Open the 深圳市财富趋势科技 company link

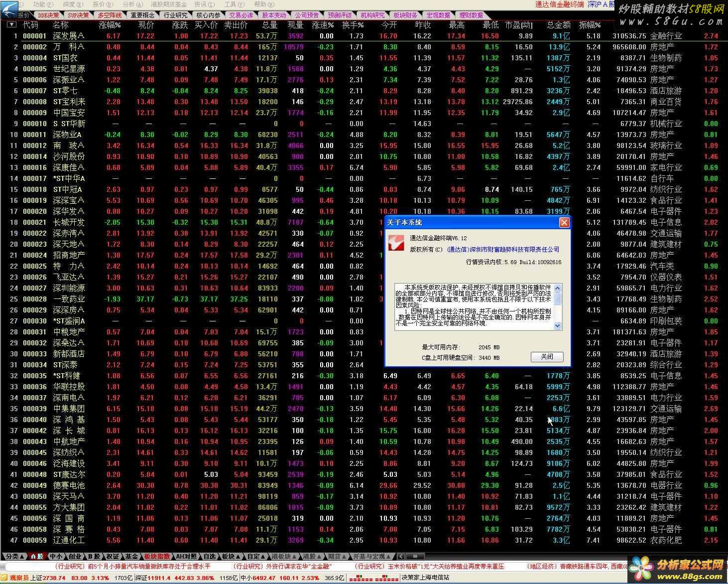click(503, 249)
